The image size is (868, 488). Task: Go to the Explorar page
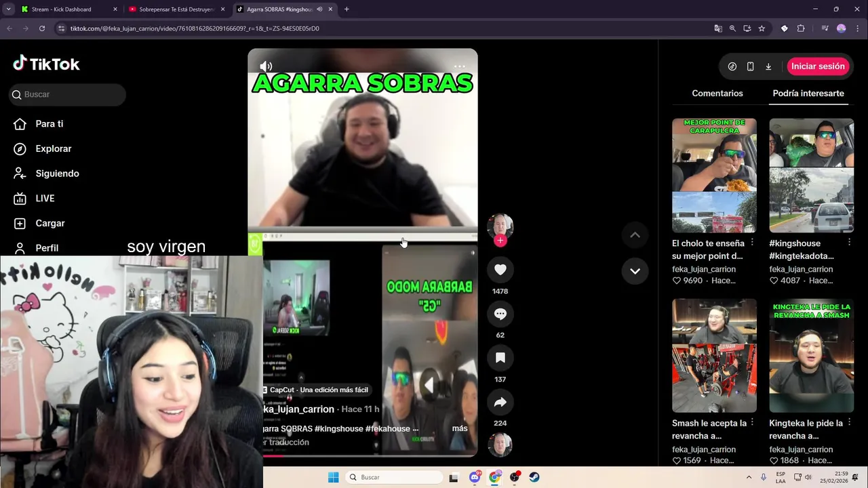point(42,148)
